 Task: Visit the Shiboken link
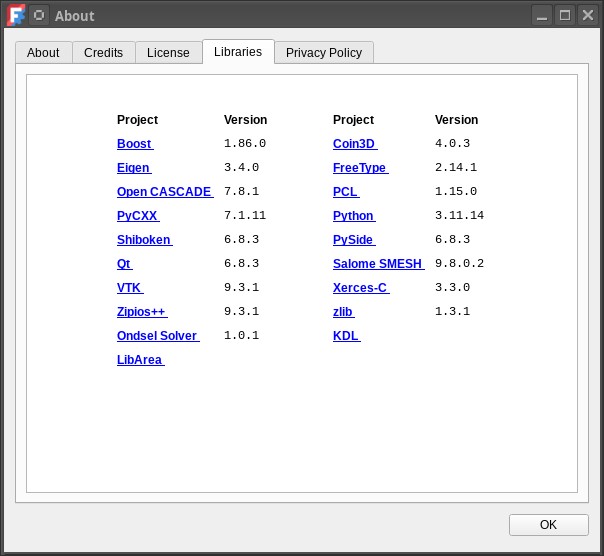[144, 240]
